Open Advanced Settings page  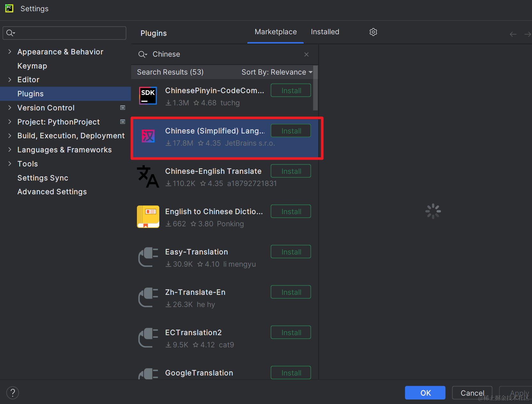(52, 192)
